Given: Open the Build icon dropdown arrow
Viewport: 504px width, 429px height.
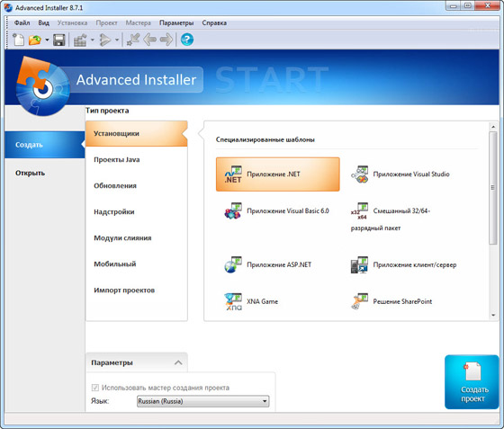Looking at the screenshot, I should (x=92, y=40).
